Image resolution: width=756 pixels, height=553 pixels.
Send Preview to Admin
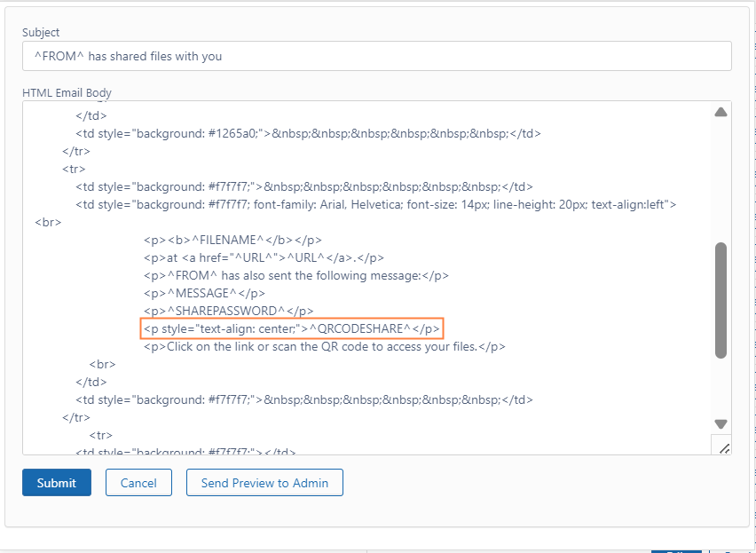point(264,483)
